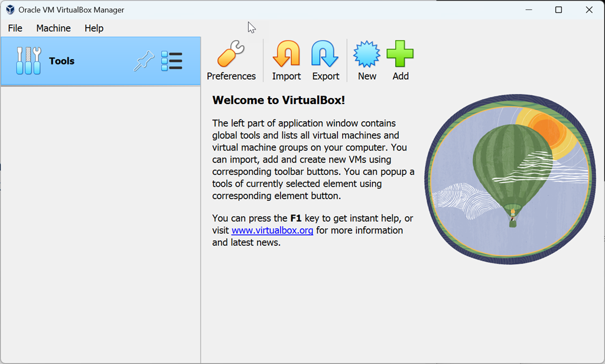
Task: Open Preferences with the wrench icon
Action: click(230, 55)
